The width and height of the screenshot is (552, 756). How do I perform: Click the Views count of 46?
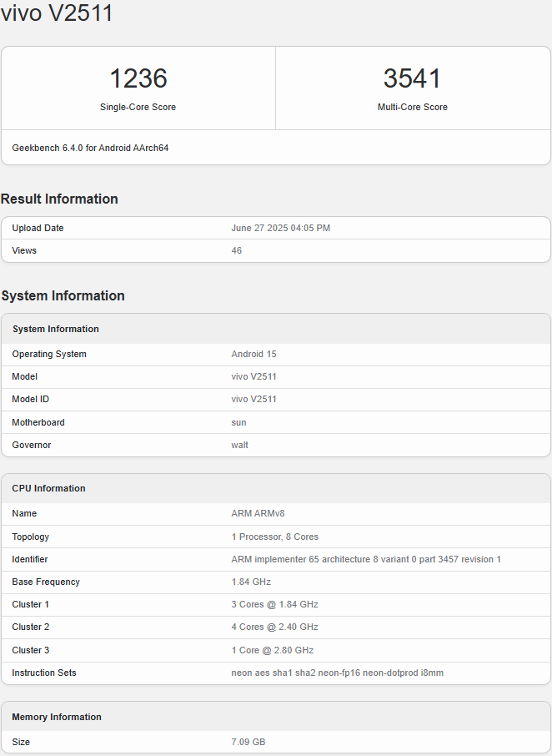pyautogui.click(x=237, y=250)
